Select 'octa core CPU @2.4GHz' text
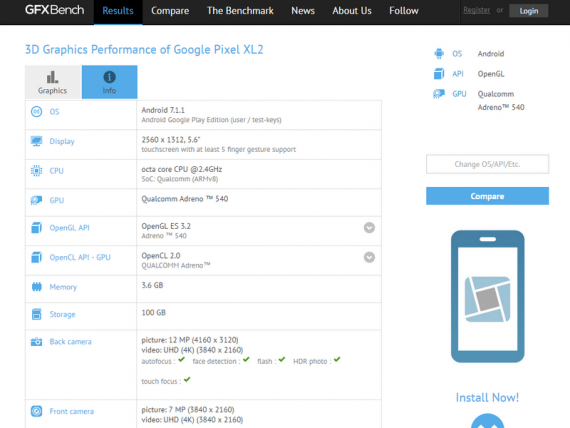Viewport: 570px width, 428px height. point(182,169)
